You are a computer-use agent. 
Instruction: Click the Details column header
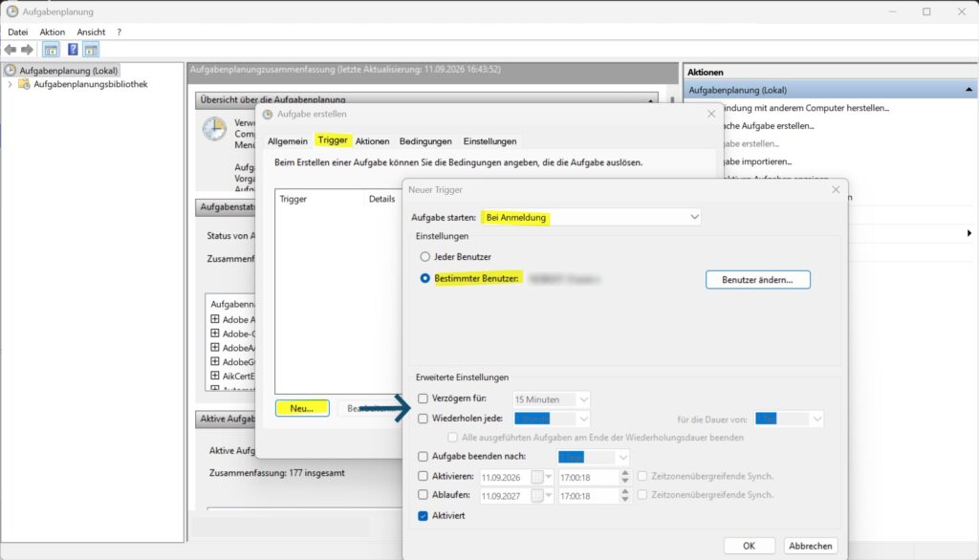pyautogui.click(x=382, y=199)
